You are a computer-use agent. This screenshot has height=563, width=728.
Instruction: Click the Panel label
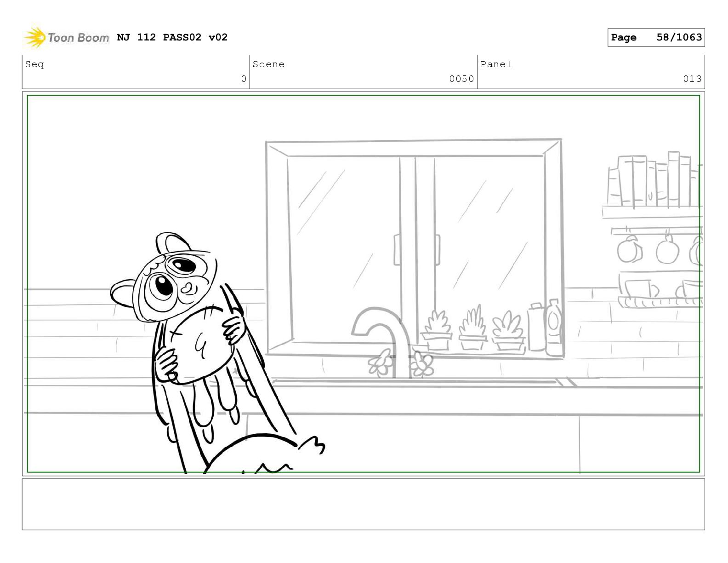pyautogui.click(x=496, y=64)
